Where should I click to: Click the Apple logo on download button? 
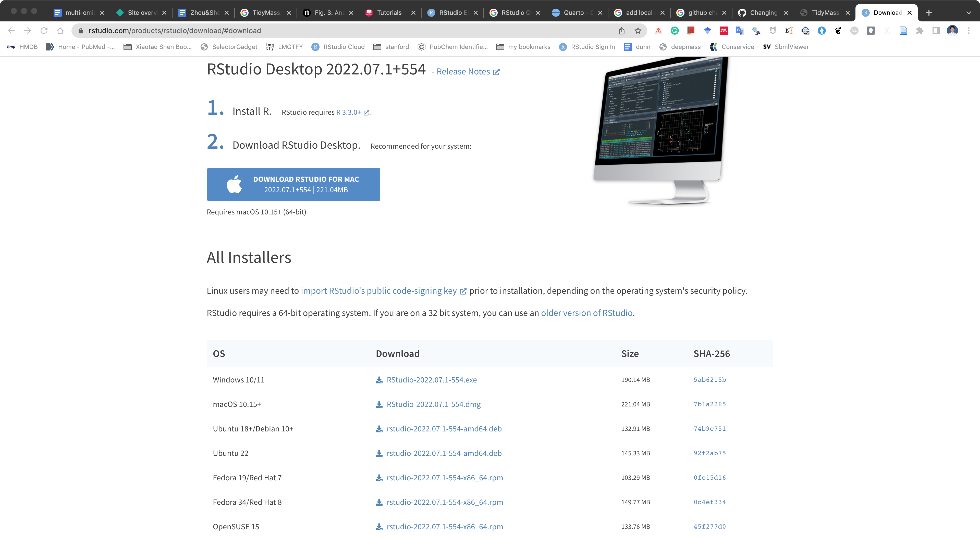(234, 184)
